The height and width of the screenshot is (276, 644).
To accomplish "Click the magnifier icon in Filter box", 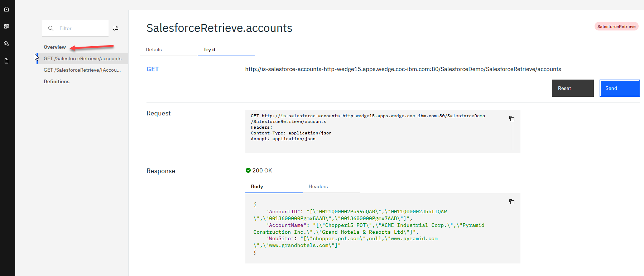I will pos(51,28).
